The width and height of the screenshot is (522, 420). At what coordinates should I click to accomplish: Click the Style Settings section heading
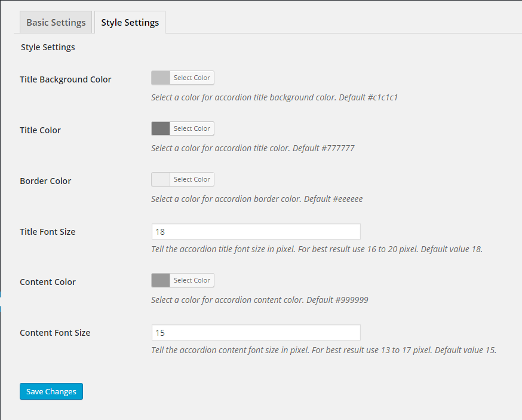pos(48,47)
